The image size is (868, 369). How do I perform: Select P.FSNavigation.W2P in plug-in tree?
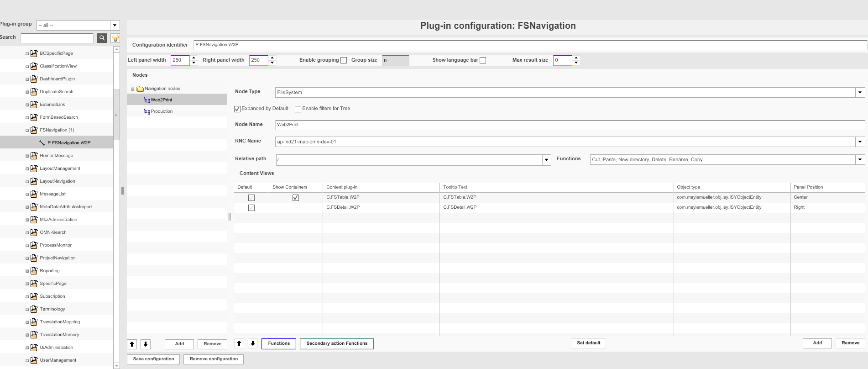point(69,143)
